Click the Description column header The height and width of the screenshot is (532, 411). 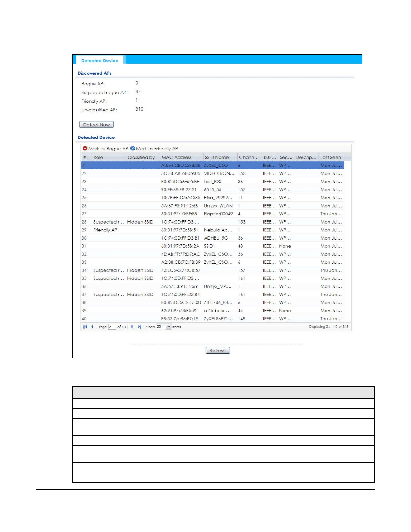pos(306,157)
